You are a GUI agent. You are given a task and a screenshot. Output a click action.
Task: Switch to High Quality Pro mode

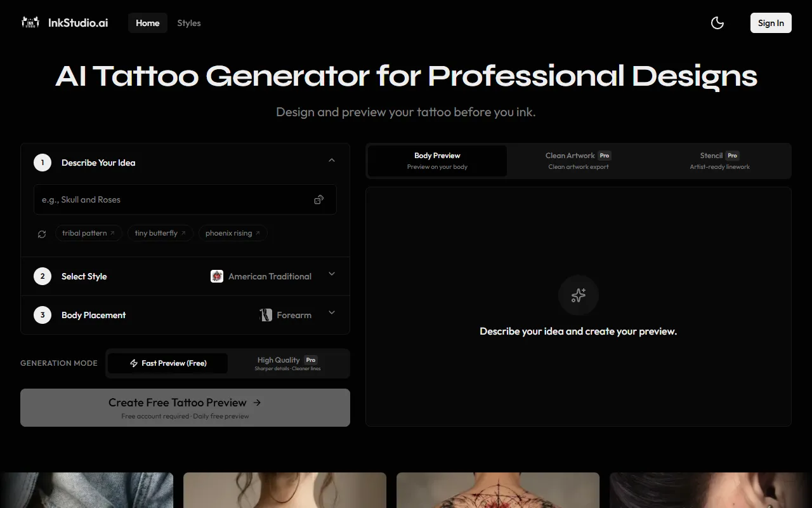287,363
